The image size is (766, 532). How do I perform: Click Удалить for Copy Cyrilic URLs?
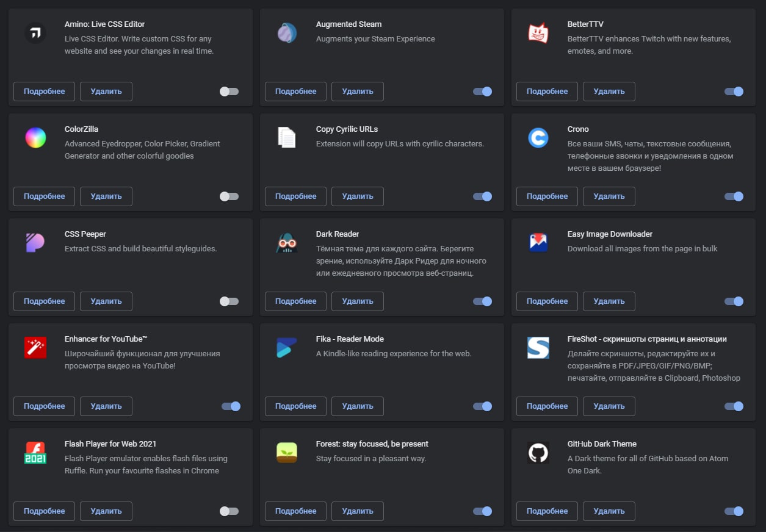pyautogui.click(x=358, y=196)
